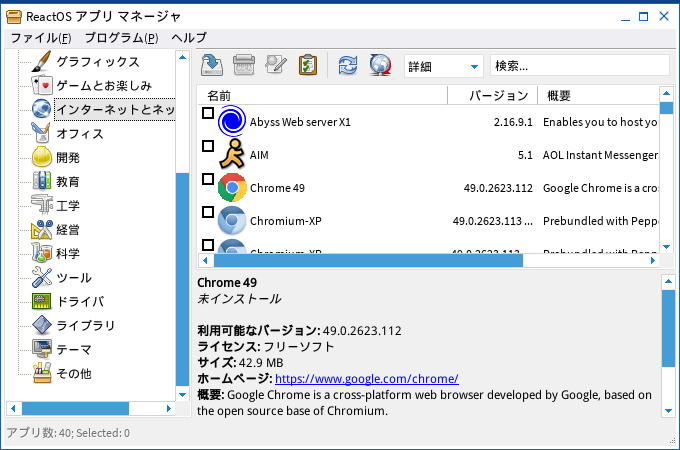
Task: Open the 詳細 view mode dropdown
Action: coord(444,66)
